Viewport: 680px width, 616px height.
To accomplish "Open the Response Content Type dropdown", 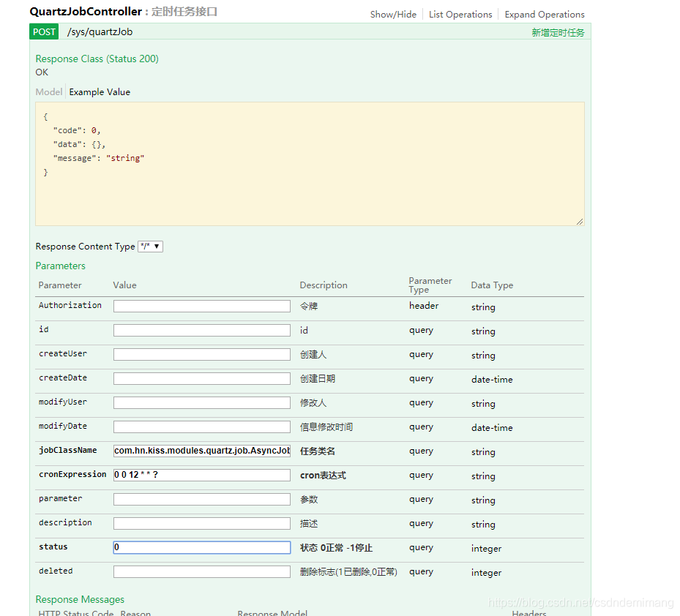I will [151, 247].
